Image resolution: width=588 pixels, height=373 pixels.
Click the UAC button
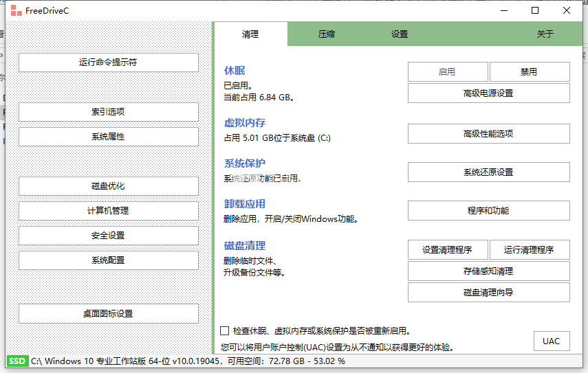(551, 341)
